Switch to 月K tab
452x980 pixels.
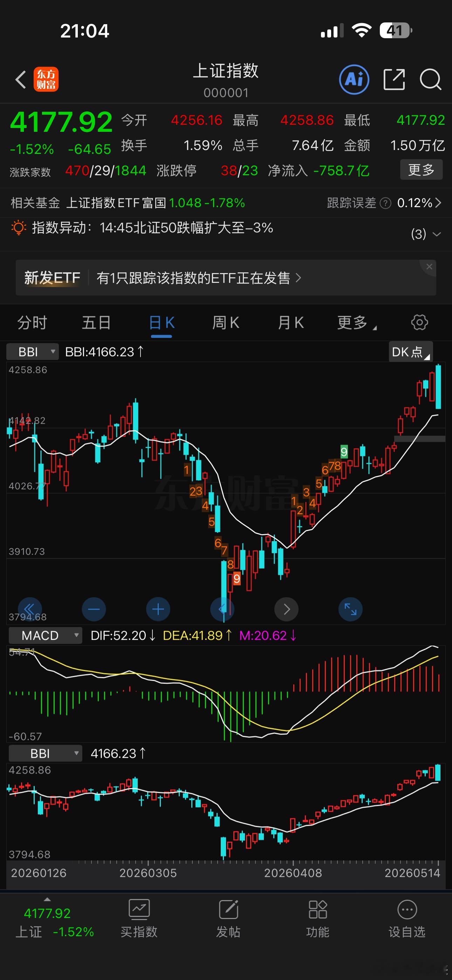coord(291,322)
